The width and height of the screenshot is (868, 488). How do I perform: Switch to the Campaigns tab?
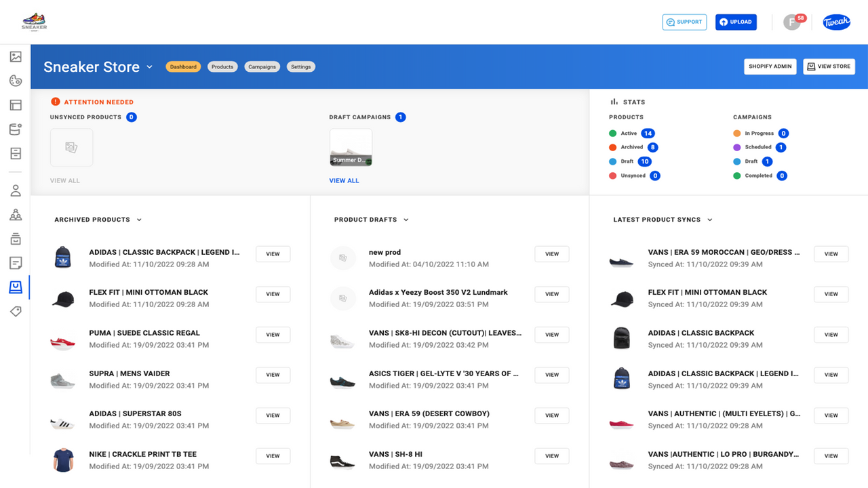tap(262, 66)
